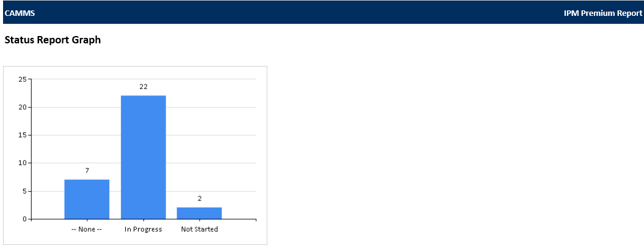Click the Not Started axis label

[x=200, y=230]
